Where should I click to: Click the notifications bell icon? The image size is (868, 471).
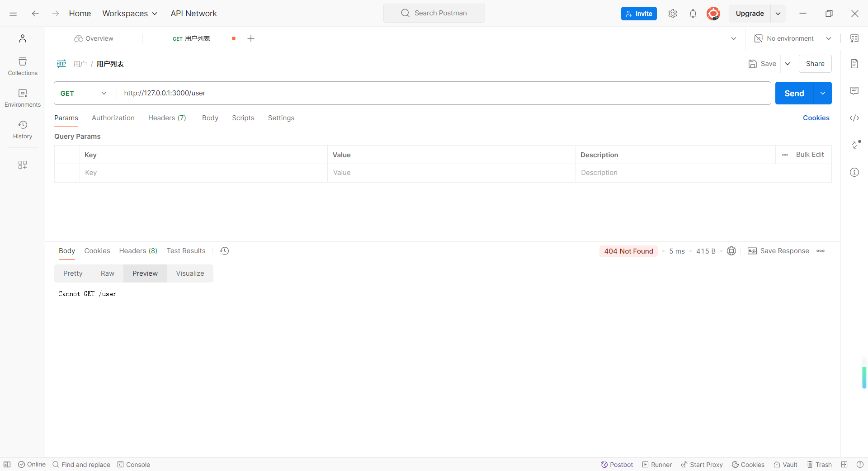[x=693, y=14]
